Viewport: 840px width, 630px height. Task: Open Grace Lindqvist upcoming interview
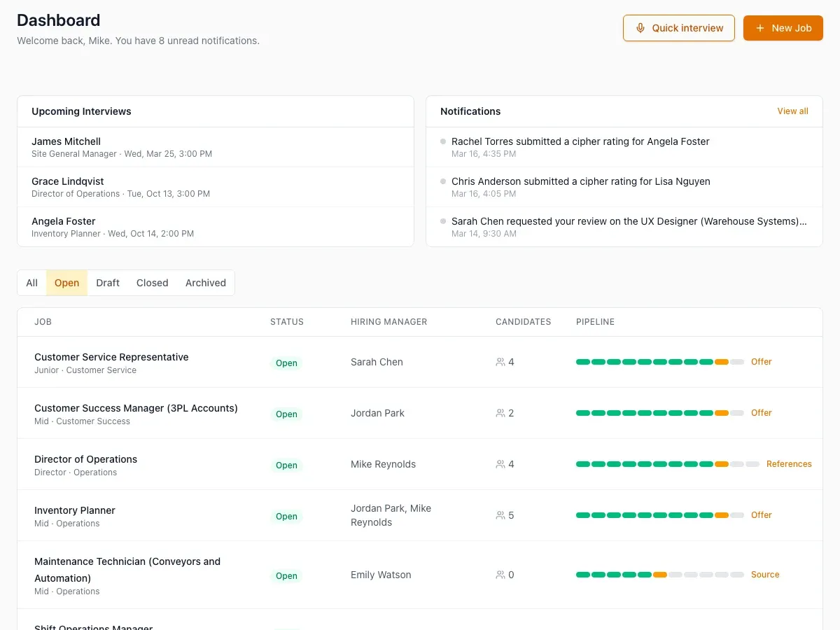pos(216,187)
